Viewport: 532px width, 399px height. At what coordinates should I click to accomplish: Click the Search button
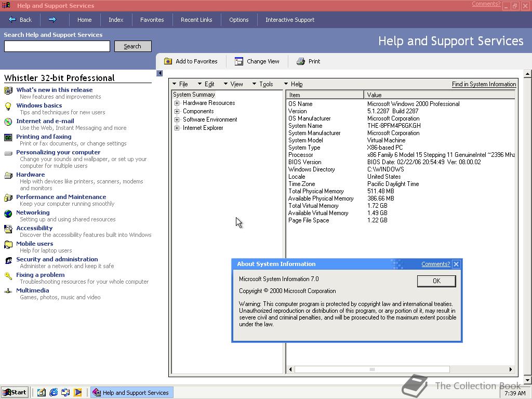(x=132, y=46)
